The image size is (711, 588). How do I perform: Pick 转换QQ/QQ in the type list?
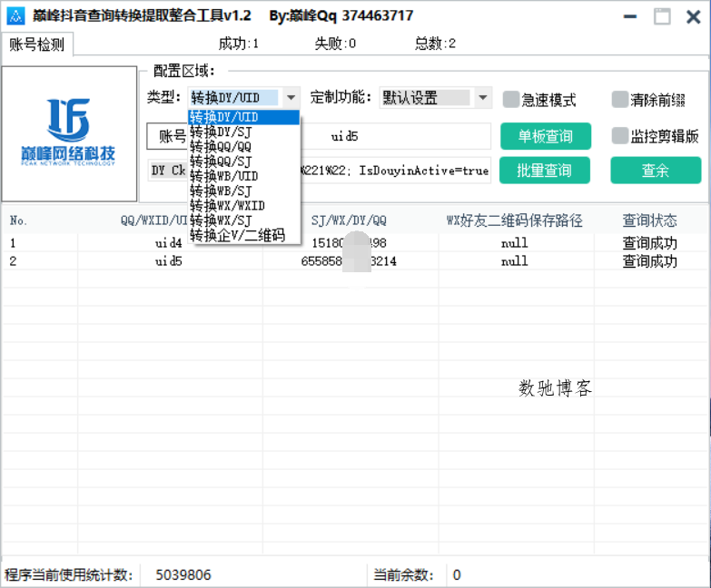coord(244,147)
